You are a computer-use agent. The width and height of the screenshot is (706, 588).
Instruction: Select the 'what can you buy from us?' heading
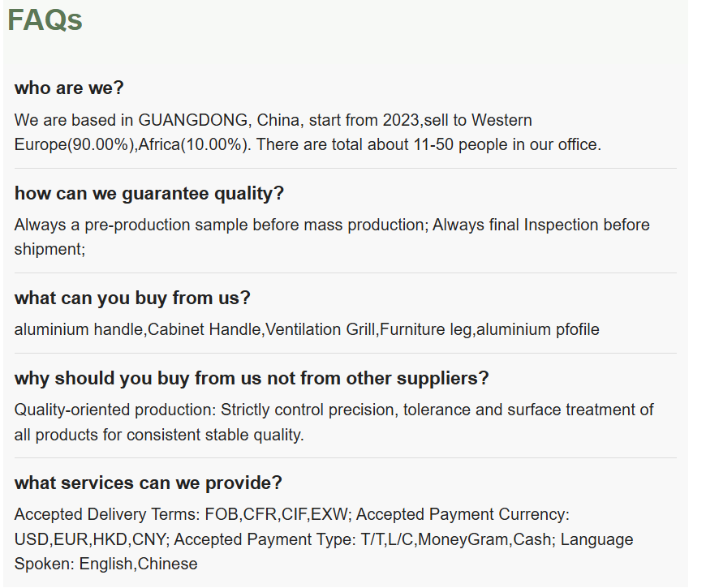point(132,298)
